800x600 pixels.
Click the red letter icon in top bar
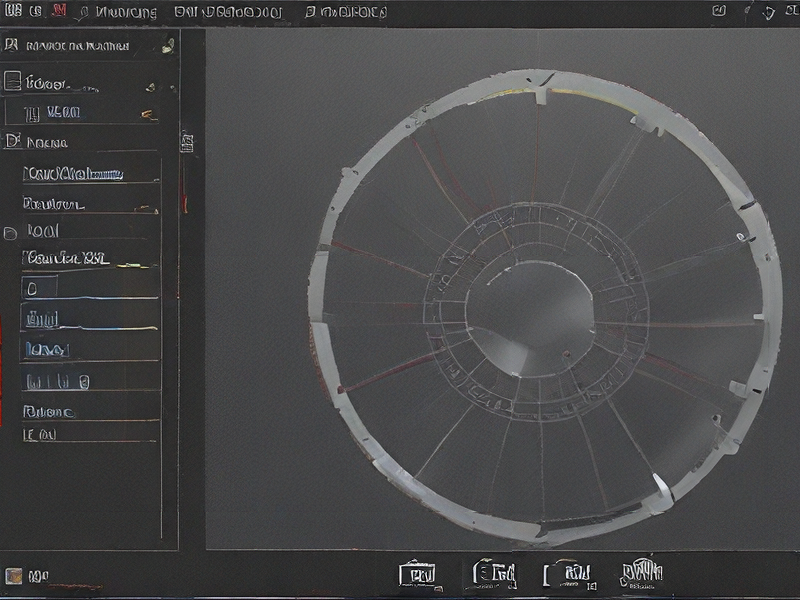tap(60, 10)
